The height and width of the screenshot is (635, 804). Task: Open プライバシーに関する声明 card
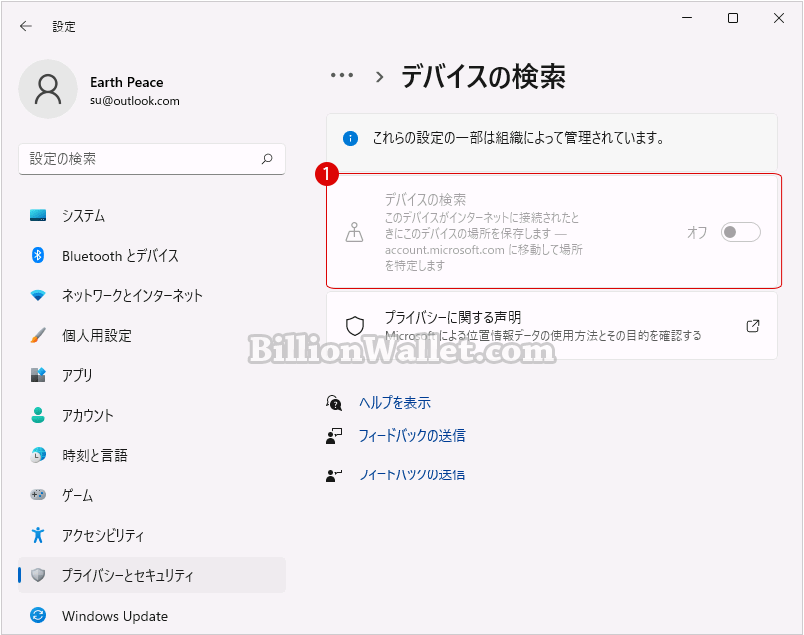[552, 326]
